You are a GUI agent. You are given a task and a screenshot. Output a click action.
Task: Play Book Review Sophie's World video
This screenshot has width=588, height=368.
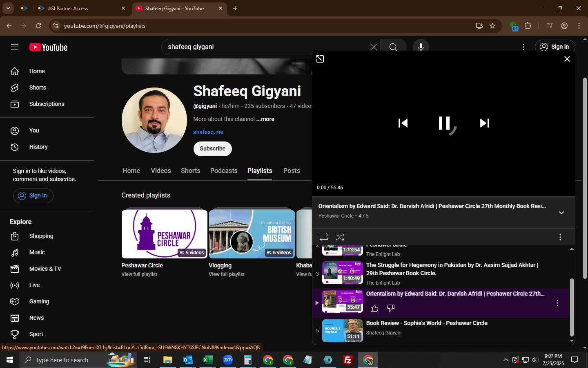click(427, 323)
